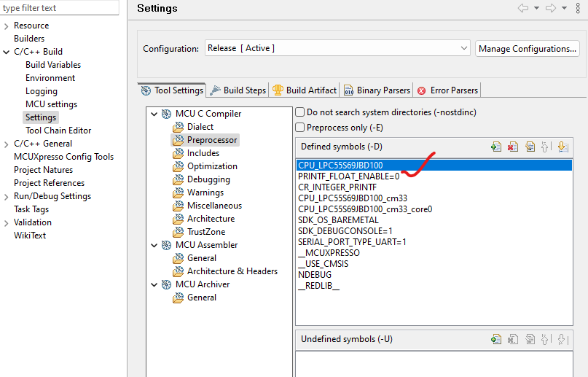
Task: Open MCUXpresso Config Tools page
Action: click(63, 157)
